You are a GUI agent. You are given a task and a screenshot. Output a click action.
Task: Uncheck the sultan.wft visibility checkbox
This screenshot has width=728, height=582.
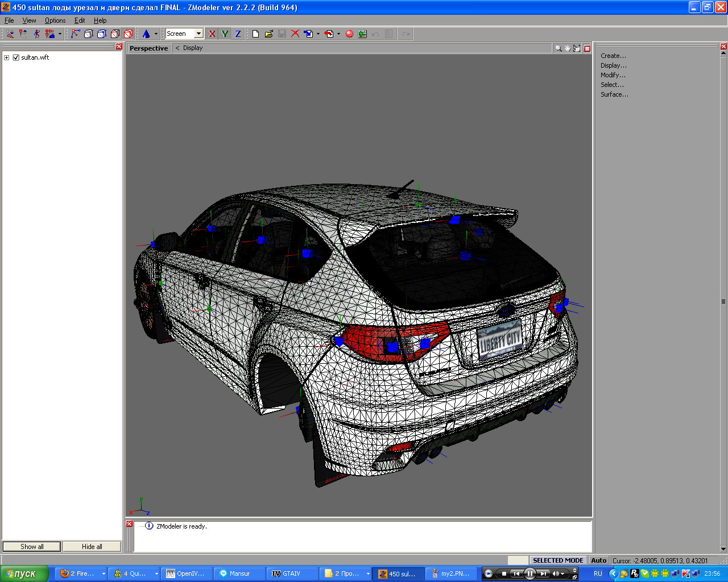click(16, 57)
